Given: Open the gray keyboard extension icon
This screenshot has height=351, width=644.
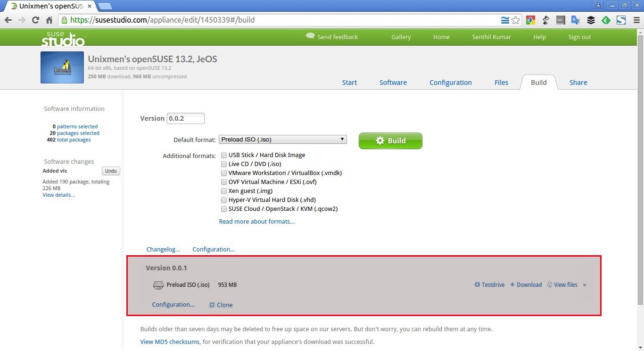Looking at the screenshot, I should point(561,20).
